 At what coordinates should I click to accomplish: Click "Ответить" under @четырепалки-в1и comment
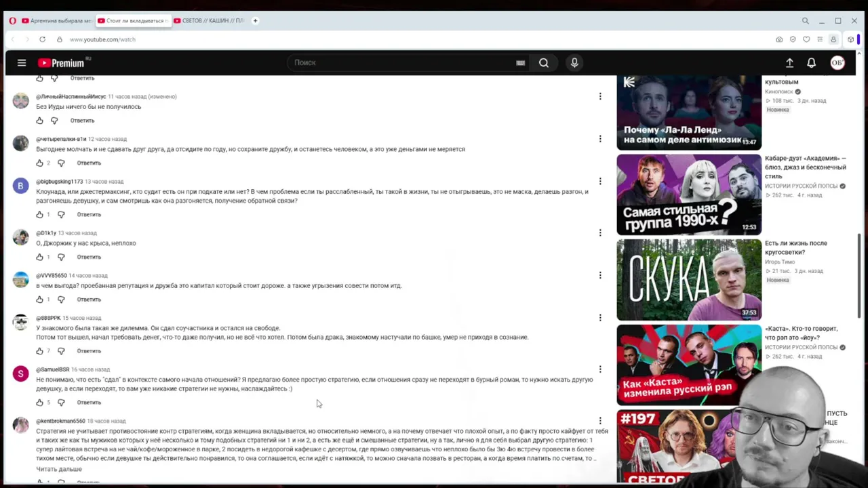coord(89,163)
